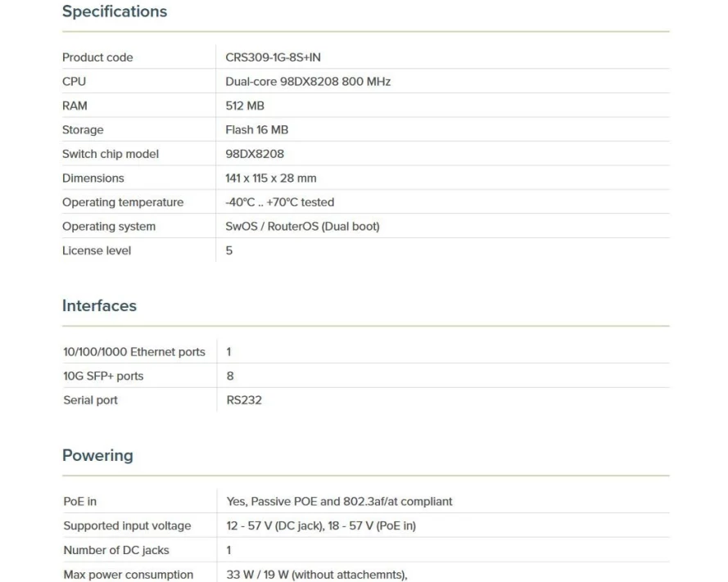Click the Specifications section heading

(115, 11)
